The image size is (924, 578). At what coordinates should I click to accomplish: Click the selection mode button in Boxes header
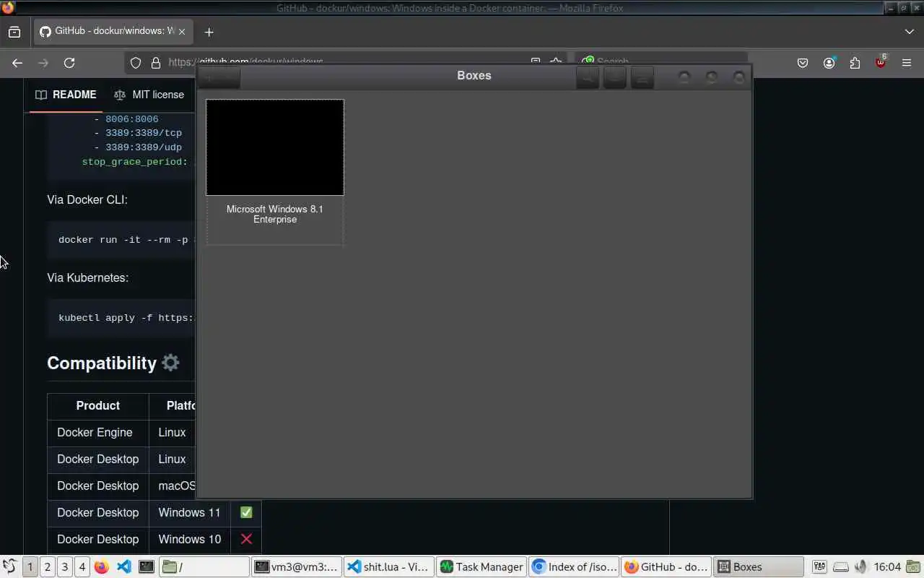pos(614,77)
